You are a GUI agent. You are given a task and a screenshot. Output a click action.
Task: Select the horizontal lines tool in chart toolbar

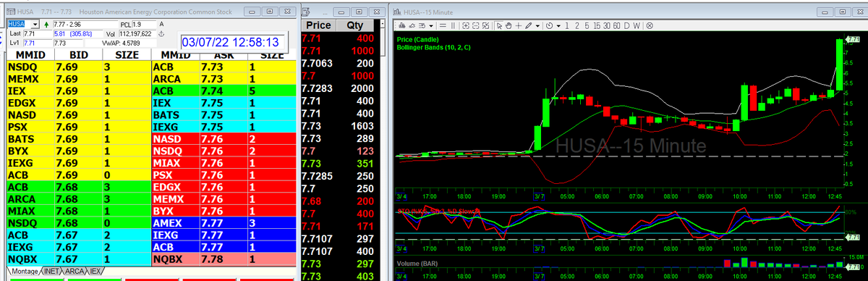point(443,25)
